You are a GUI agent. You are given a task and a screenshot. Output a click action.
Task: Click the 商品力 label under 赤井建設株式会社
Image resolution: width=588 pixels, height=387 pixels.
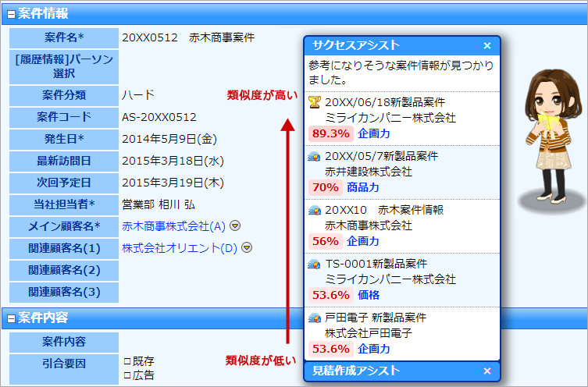(x=363, y=187)
